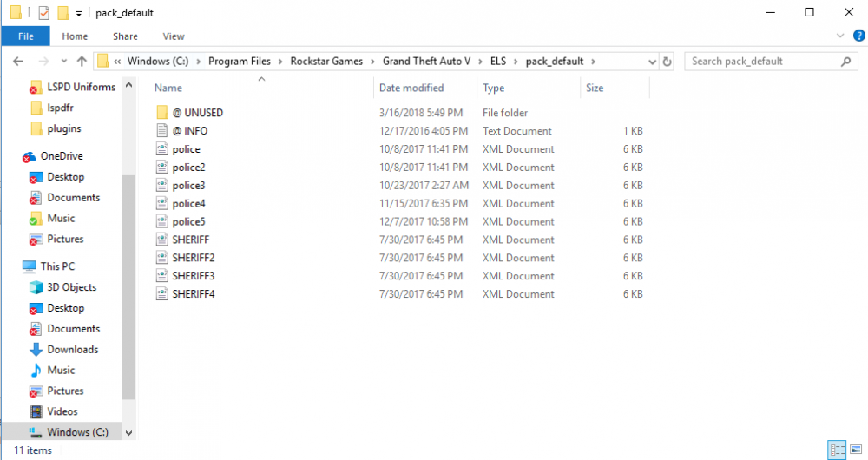868x460 pixels.
Task: Click the Back navigation arrow
Action: [18, 62]
